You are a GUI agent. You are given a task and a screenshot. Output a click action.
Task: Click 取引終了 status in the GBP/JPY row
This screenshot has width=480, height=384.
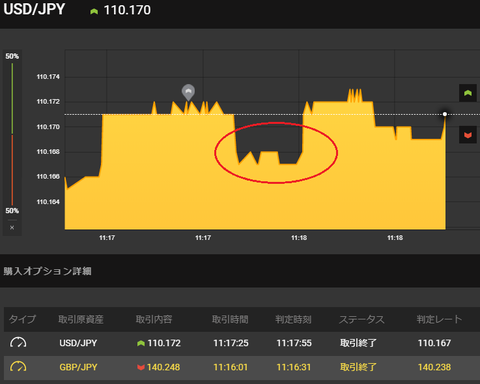click(x=358, y=367)
